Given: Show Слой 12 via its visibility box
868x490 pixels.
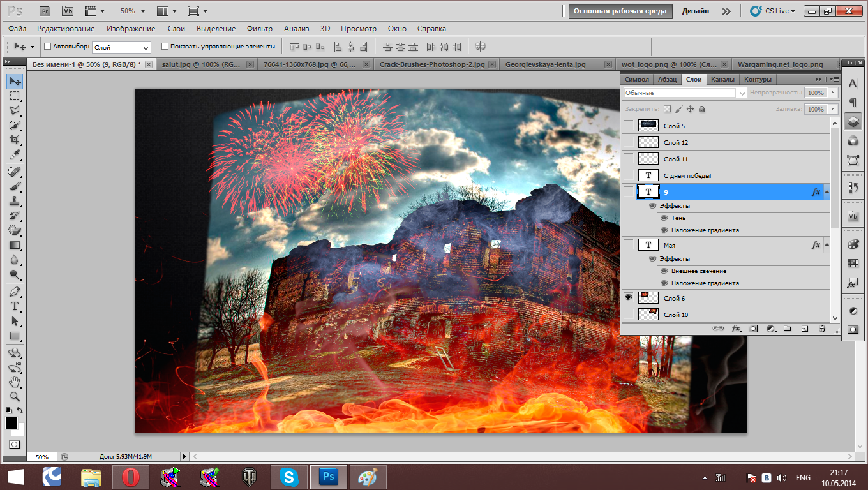Looking at the screenshot, I should (629, 142).
